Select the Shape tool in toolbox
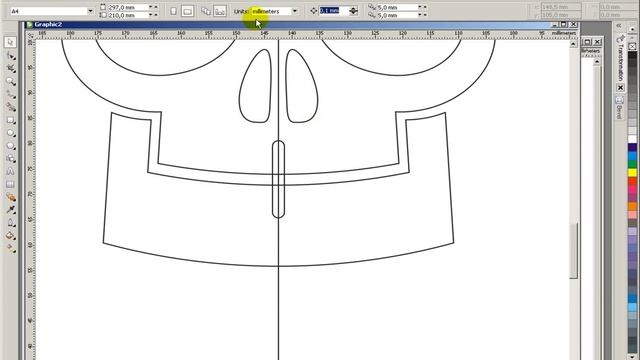Screen dimensions: 640x360 pyautogui.click(x=11, y=56)
